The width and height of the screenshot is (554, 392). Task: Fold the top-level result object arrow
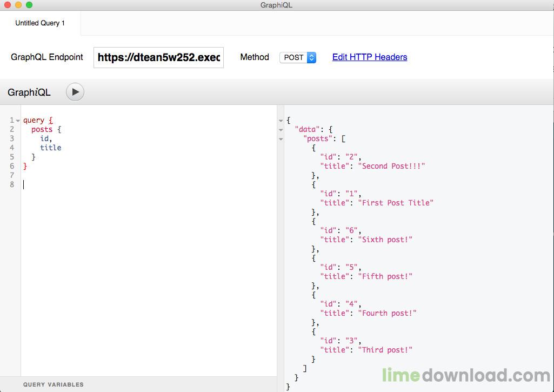click(x=281, y=121)
